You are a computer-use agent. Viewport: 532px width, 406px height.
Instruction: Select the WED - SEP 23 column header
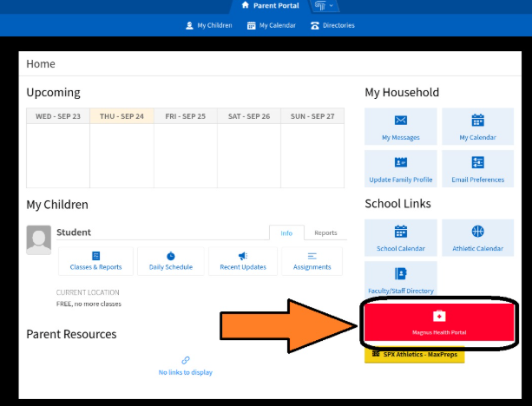pos(58,116)
